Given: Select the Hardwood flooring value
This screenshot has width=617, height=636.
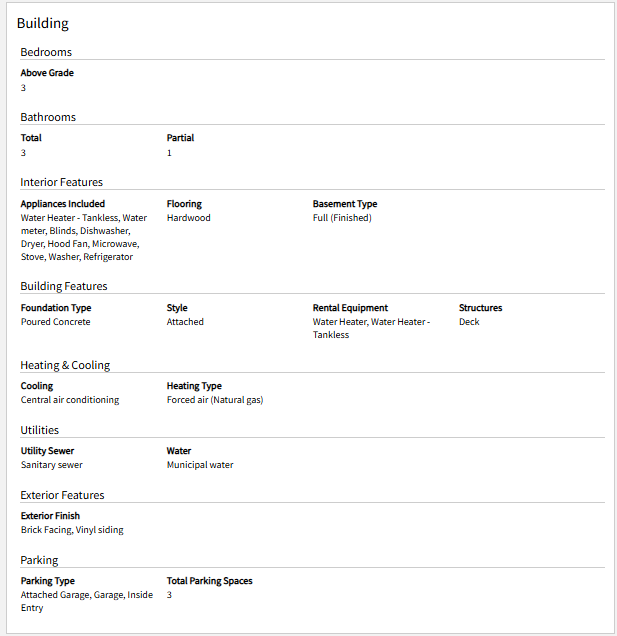Looking at the screenshot, I should [188, 218].
